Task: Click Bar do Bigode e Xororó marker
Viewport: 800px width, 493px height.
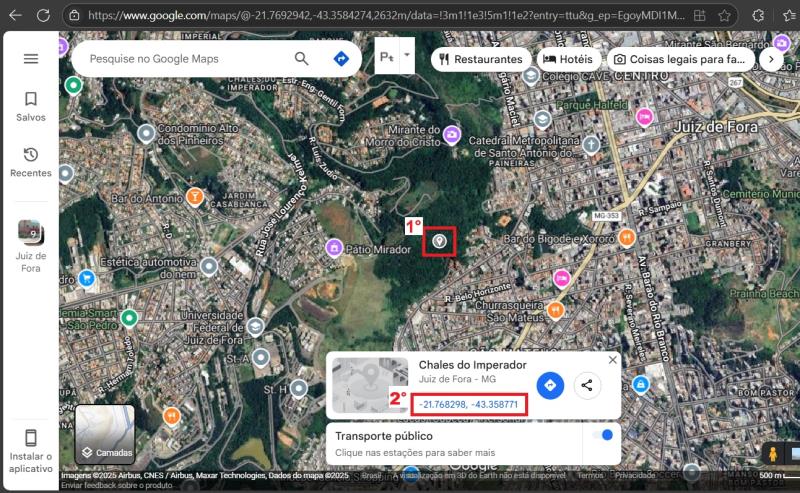Action: pos(627,237)
